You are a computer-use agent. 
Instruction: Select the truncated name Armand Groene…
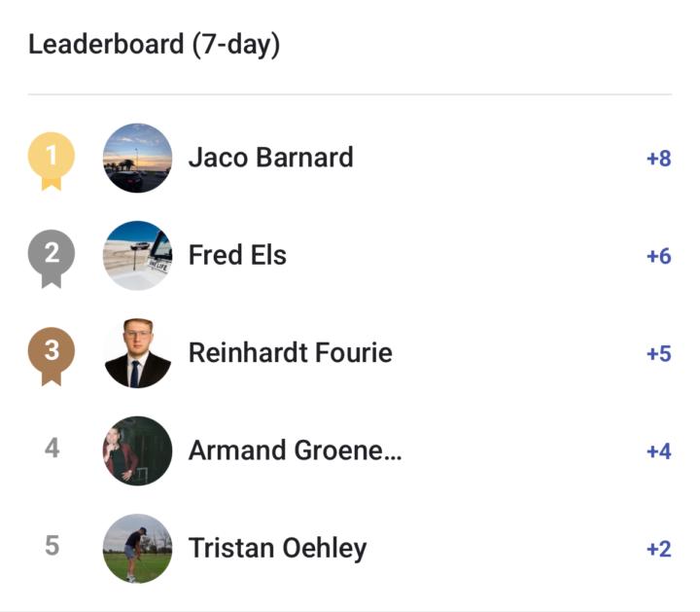click(x=295, y=450)
